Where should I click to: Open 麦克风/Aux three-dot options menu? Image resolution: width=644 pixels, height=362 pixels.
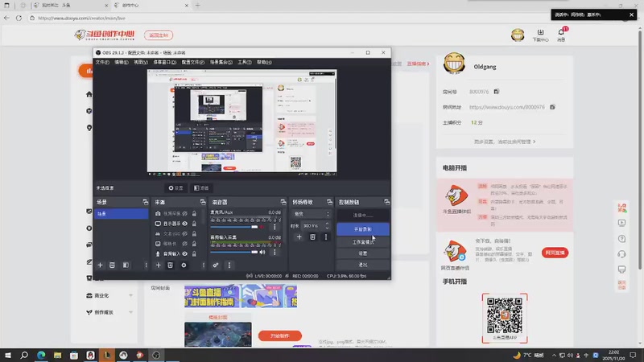coord(275,227)
